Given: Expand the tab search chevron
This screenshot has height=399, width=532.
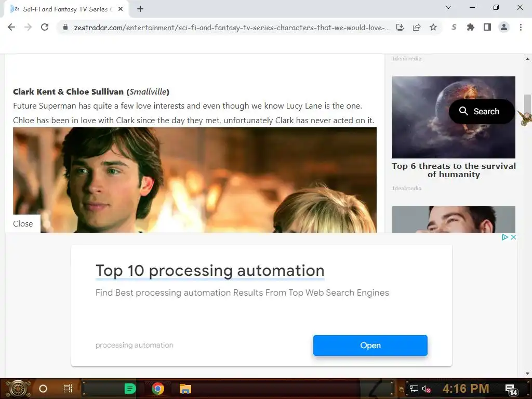Looking at the screenshot, I should coord(448,7).
